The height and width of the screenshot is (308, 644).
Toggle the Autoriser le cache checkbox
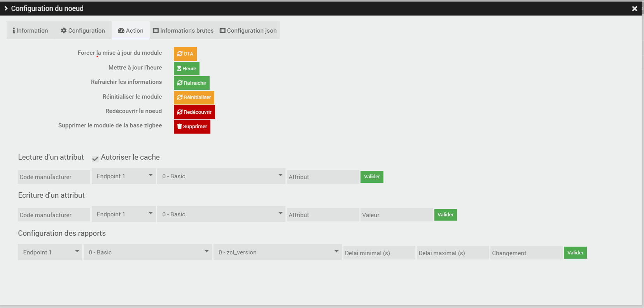[x=95, y=158]
